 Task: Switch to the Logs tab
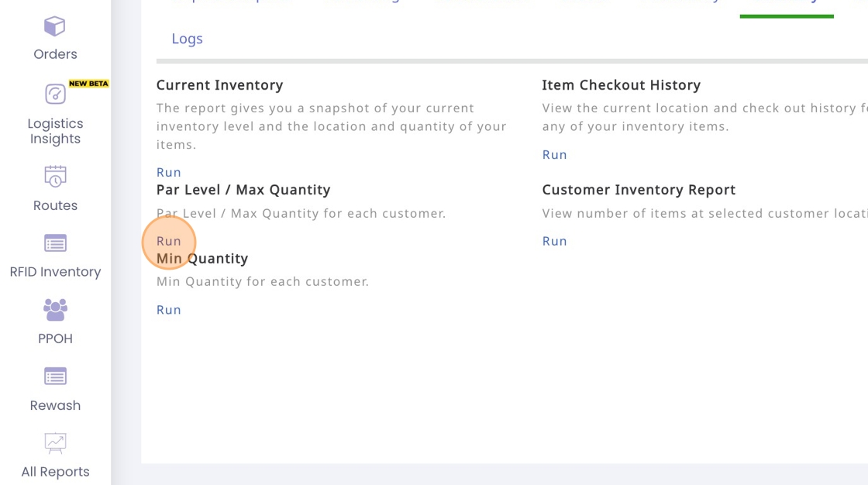click(x=187, y=39)
